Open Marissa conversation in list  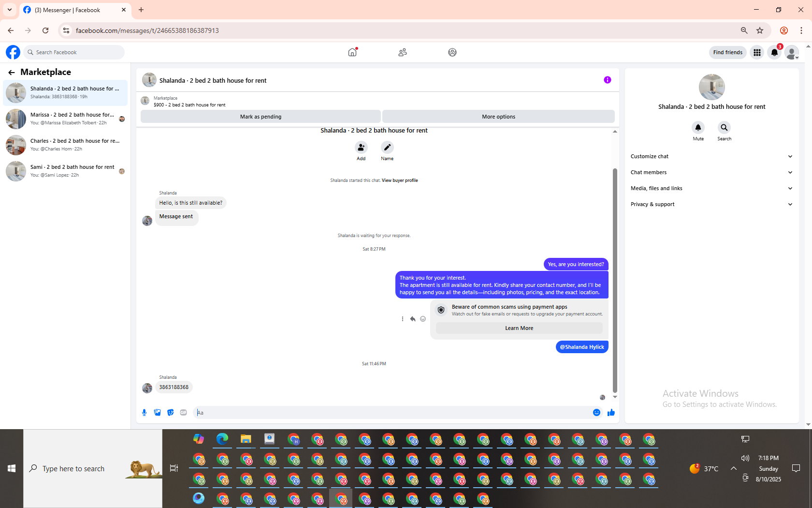[x=65, y=119]
